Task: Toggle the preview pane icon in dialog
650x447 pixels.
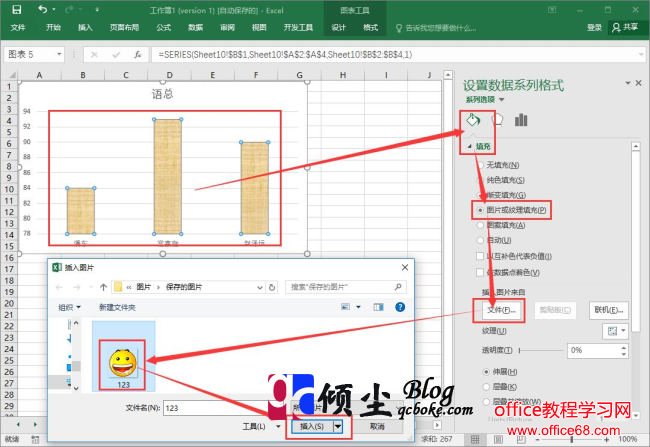Action: (378, 307)
